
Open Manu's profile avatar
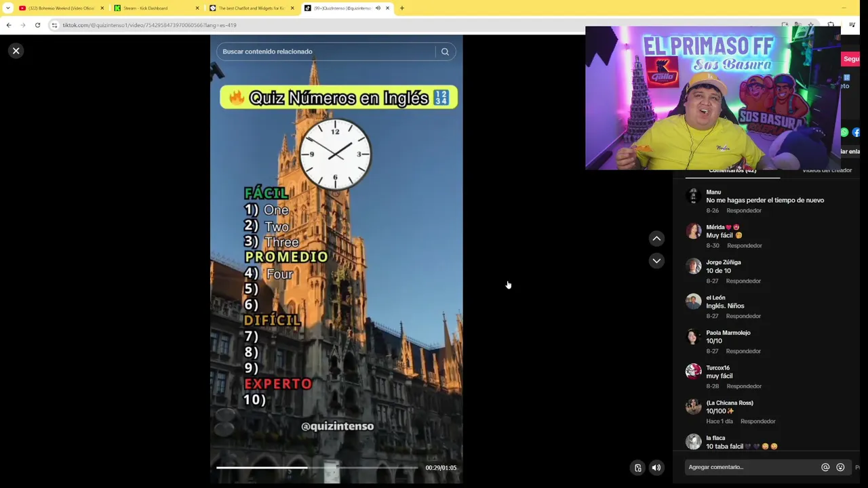(x=693, y=196)
